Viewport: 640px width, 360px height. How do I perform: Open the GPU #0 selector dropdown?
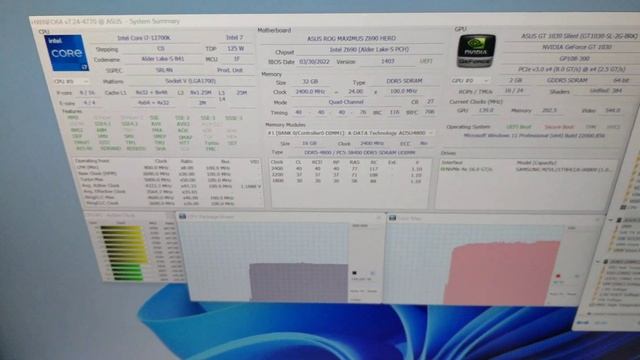click(x=470, y=80)
